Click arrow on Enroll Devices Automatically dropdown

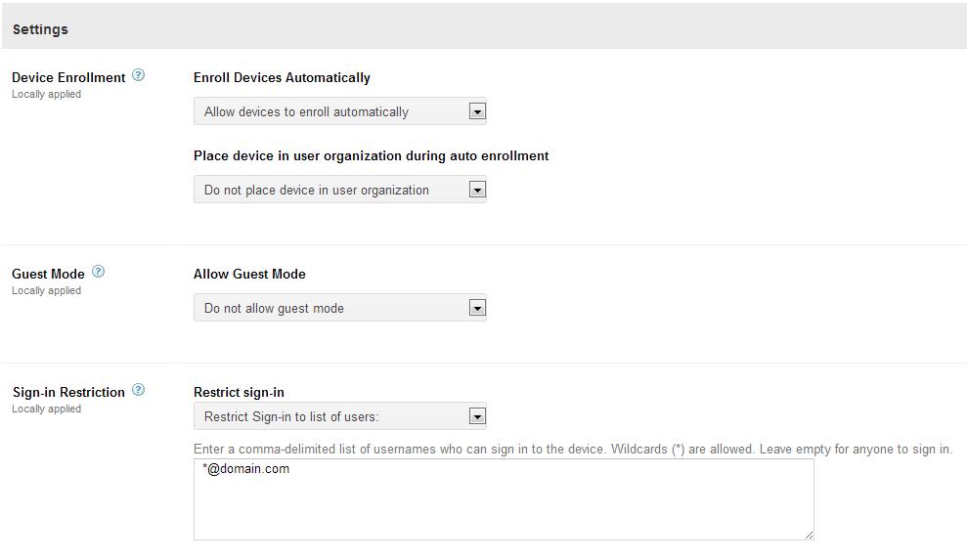click(477, 112)
